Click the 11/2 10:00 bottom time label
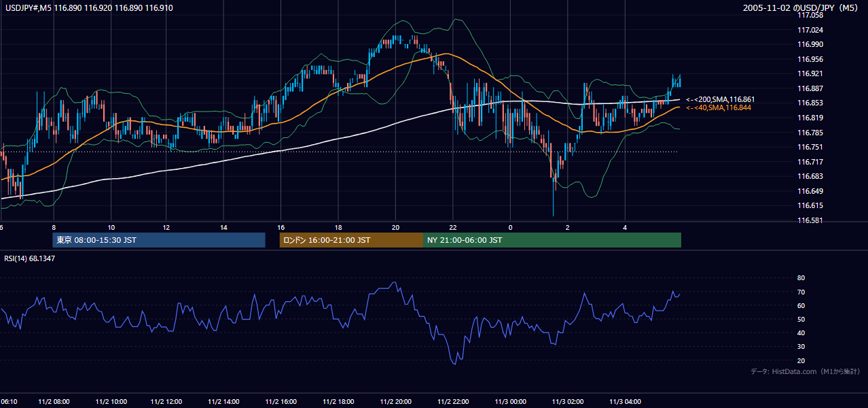The height and width of the screenshot is (408, 868). (111, 402)
